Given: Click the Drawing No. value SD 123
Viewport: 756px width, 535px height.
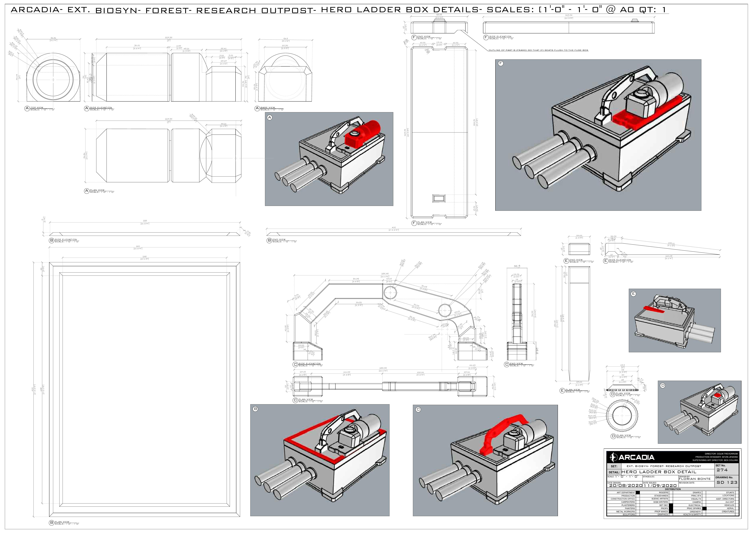Looking at the screenshot, I should coord(727,482).
